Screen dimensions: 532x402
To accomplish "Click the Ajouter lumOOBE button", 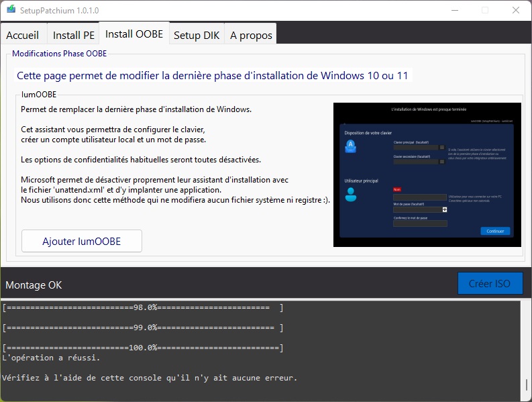I will (x=82, y=241).
